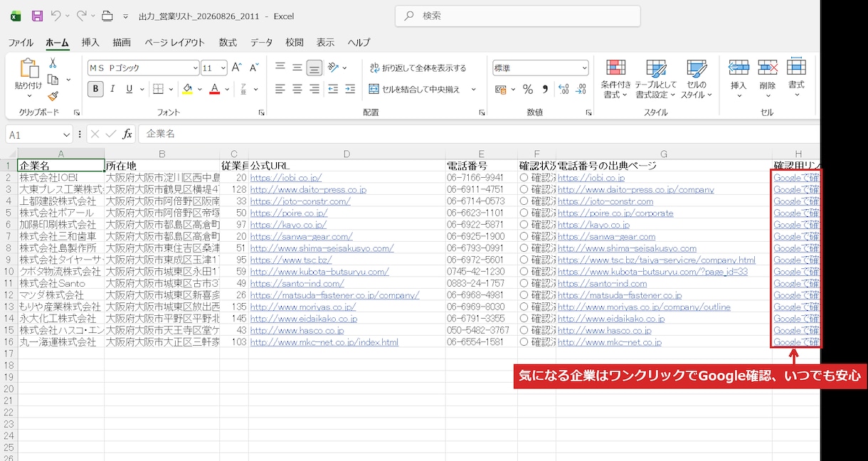Click the align text right icon
The height and width of the screenshot is (461, 868).
(x=314, y=89)
